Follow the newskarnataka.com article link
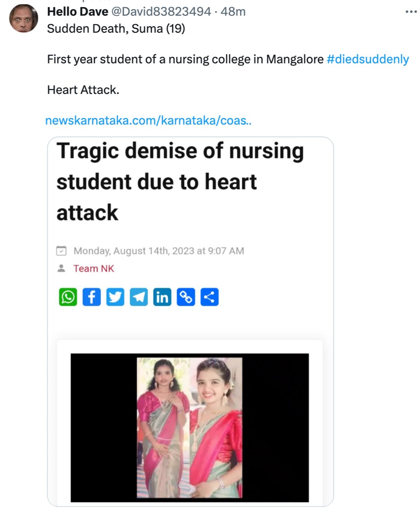The width and height of the screenshot is (420, 510). coord(148,120)
